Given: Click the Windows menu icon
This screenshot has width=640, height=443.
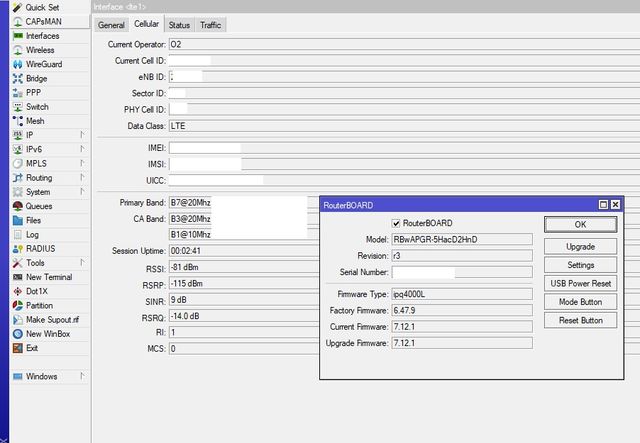Looking at the screenshot, I should tap(18, 376).
